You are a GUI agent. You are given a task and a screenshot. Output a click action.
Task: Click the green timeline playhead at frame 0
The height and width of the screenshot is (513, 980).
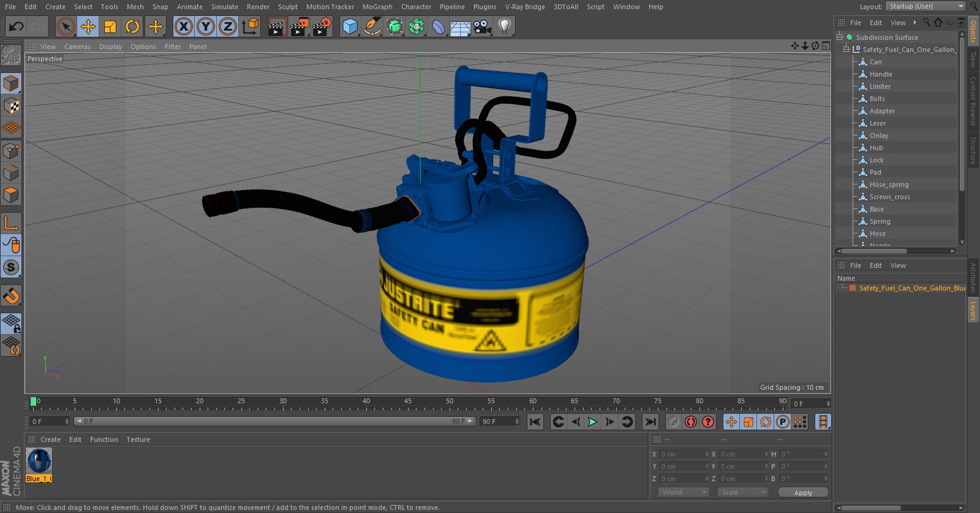pyautogui.click(x=33, y=402)
